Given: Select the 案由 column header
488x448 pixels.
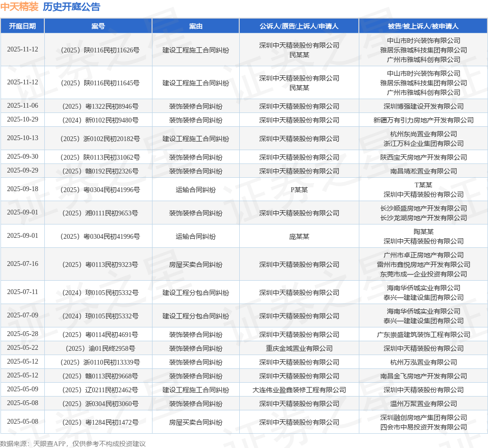Looking at the screenshot, I should click(196, 26).
